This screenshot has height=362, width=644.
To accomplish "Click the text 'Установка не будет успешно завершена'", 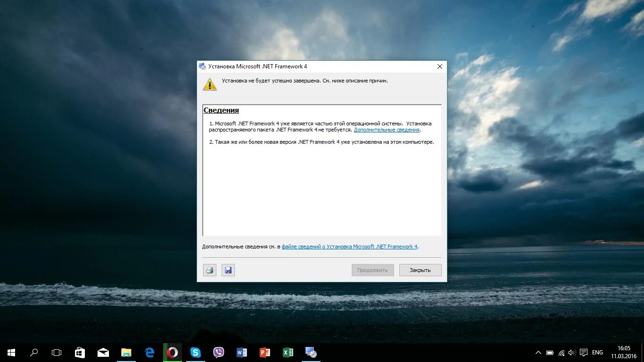I will (x=271, y=81).
